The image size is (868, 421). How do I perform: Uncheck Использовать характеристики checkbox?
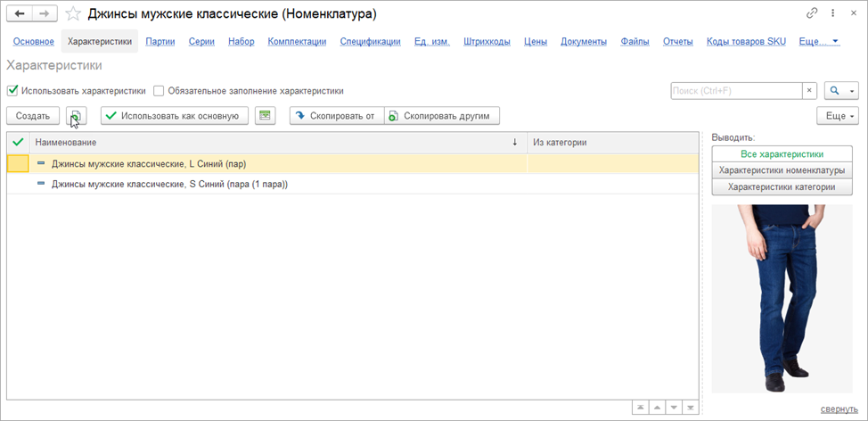[x=12, y=90]
